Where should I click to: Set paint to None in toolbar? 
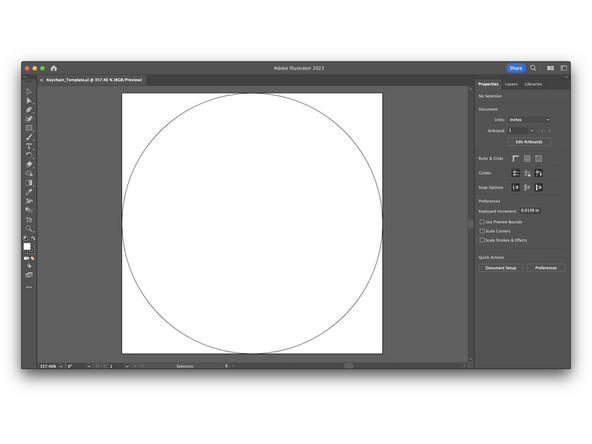[32, 258]
